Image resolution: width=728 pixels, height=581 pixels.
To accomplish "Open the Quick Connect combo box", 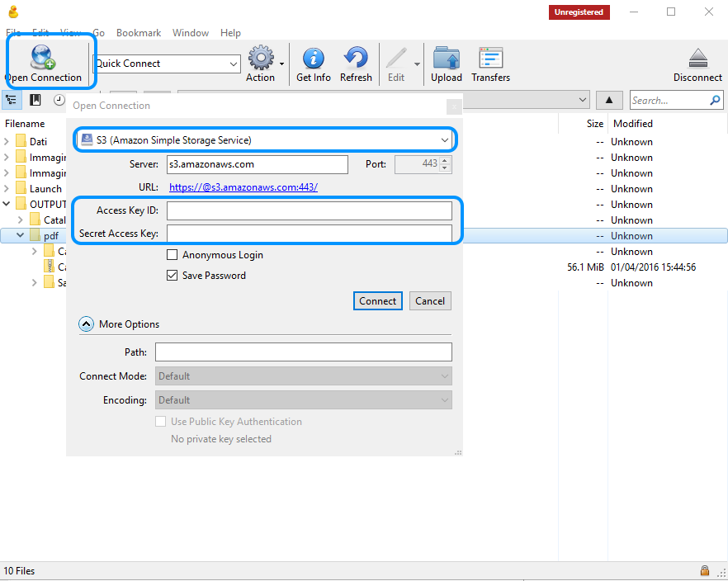I will (x=167, y=64).
